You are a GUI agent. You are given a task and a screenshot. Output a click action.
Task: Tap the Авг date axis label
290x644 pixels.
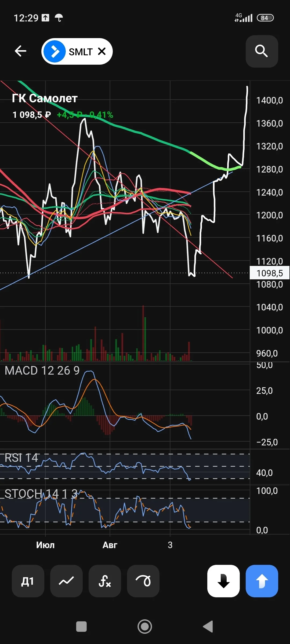coord(110,545)
